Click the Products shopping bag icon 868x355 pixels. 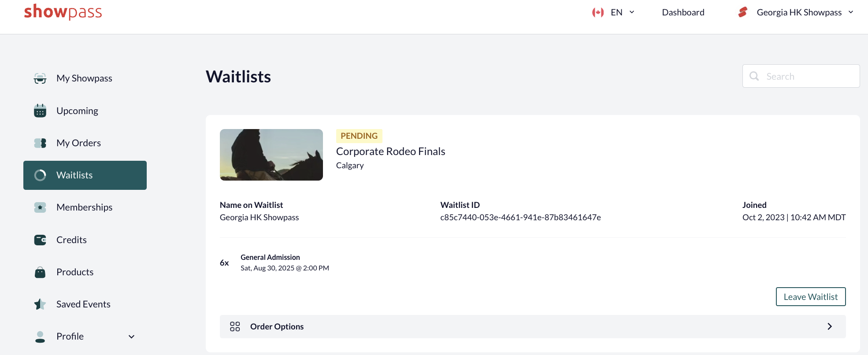[40, 272]
